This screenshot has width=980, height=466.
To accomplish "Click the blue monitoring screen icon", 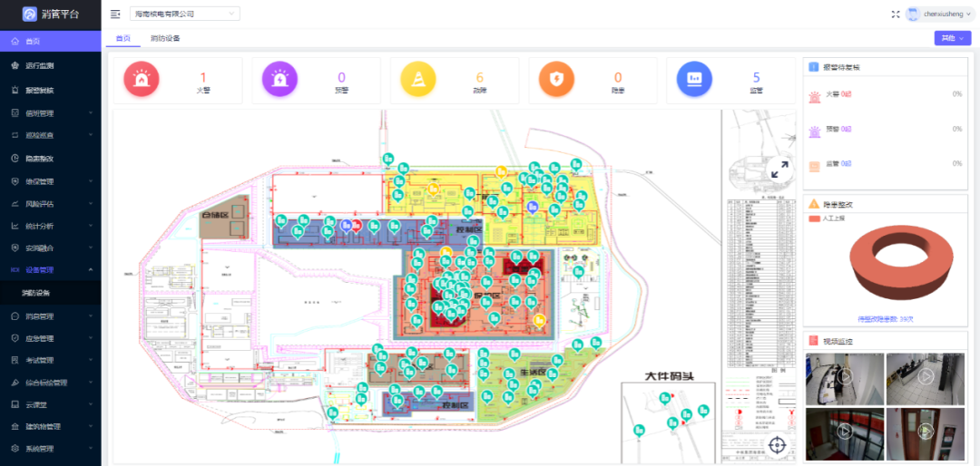I will click(694, 81).
